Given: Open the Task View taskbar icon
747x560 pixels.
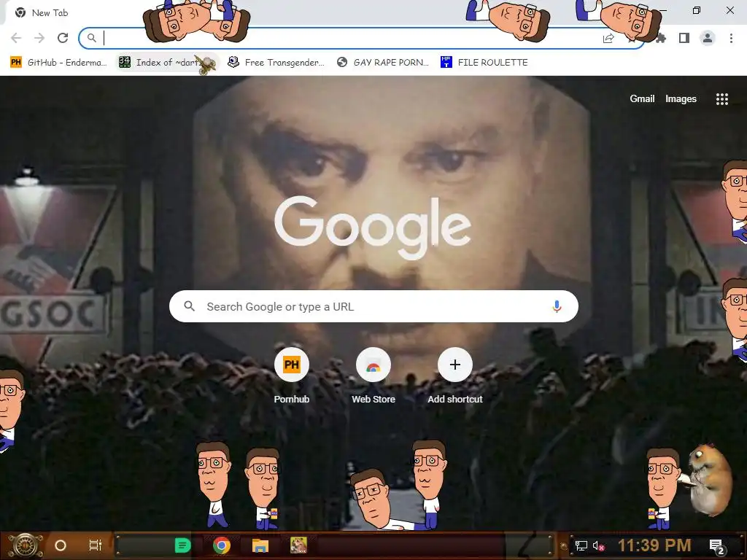Looking at the screenshot, I should click(x=96, y=545).
